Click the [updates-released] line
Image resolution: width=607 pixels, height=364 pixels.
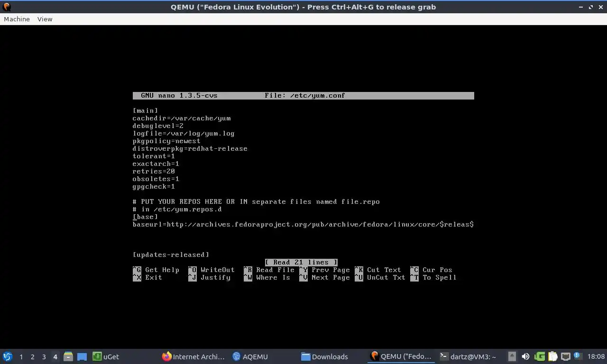pos(171,255)
